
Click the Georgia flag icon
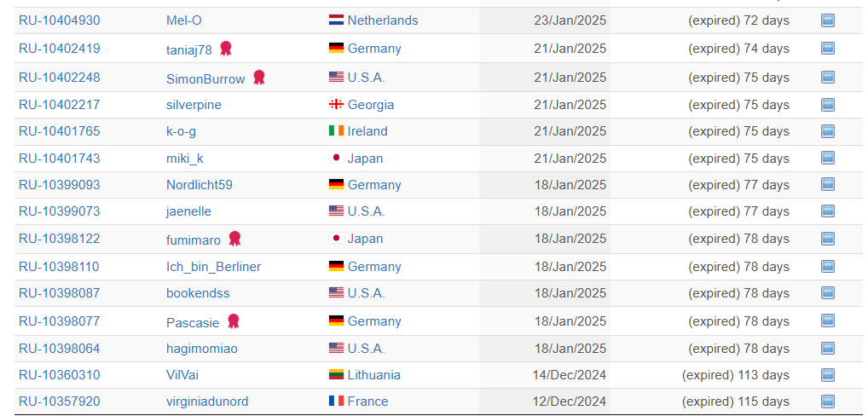point(336,105)
